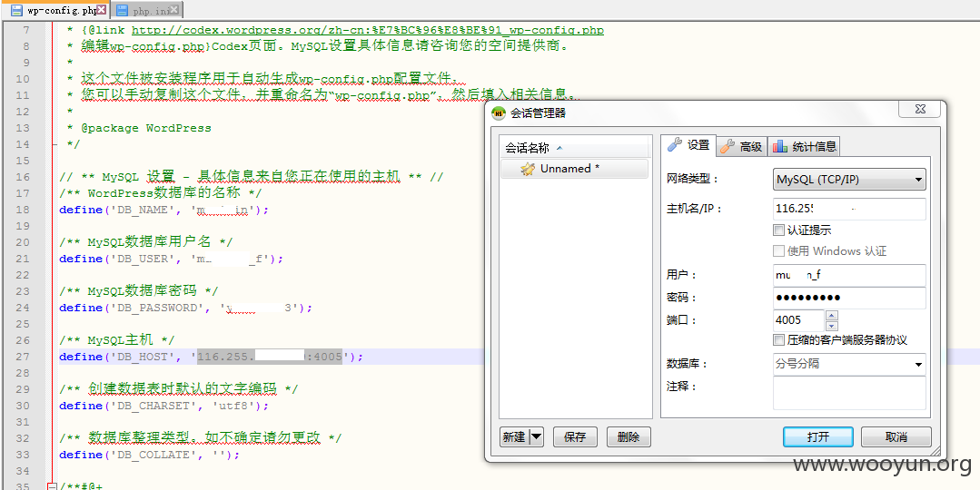This screenshot has width=980, height=490.
Task: Click the DB_USER define on line 21
Action: point(172,259)
